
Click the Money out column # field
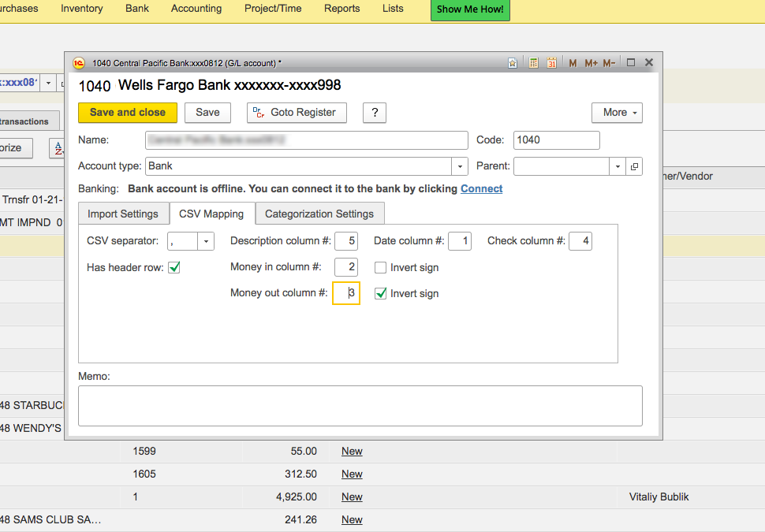(346, 293)
